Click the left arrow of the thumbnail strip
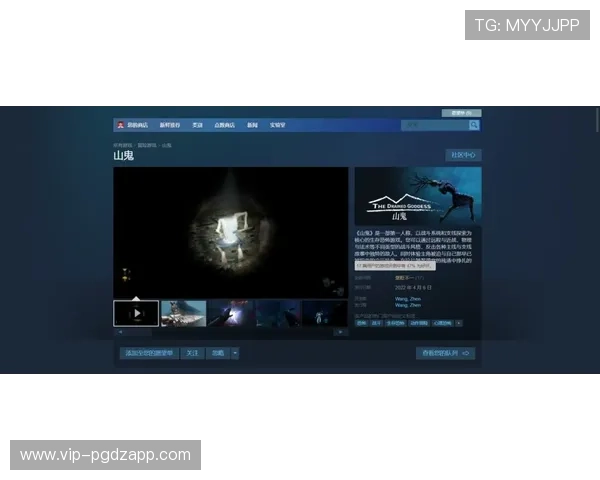This screenshot has width=600, height=480. tap(120, 332)
